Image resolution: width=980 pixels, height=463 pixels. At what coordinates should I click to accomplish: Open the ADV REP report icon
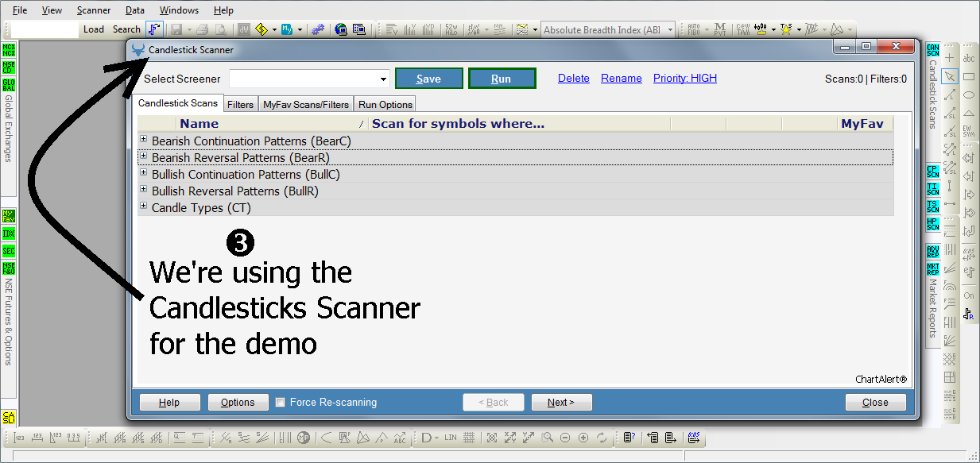[932, 251]
